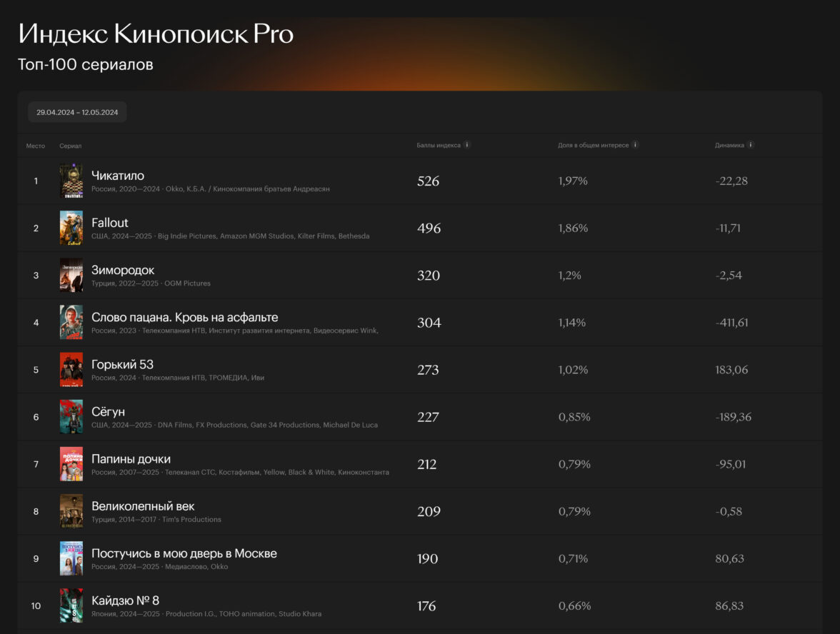Click the Горький 53 series title

click(x=122, y=364)
